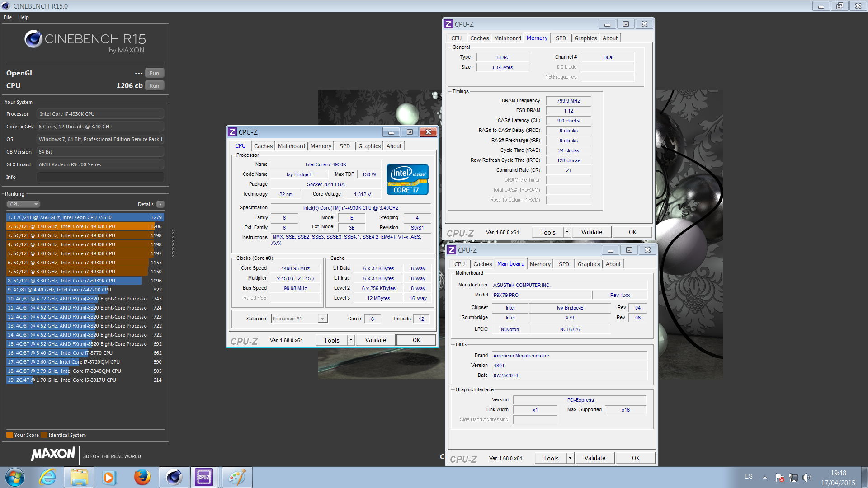
Task: Expand ranking Details arrow
Action: [x=160, y=204]
